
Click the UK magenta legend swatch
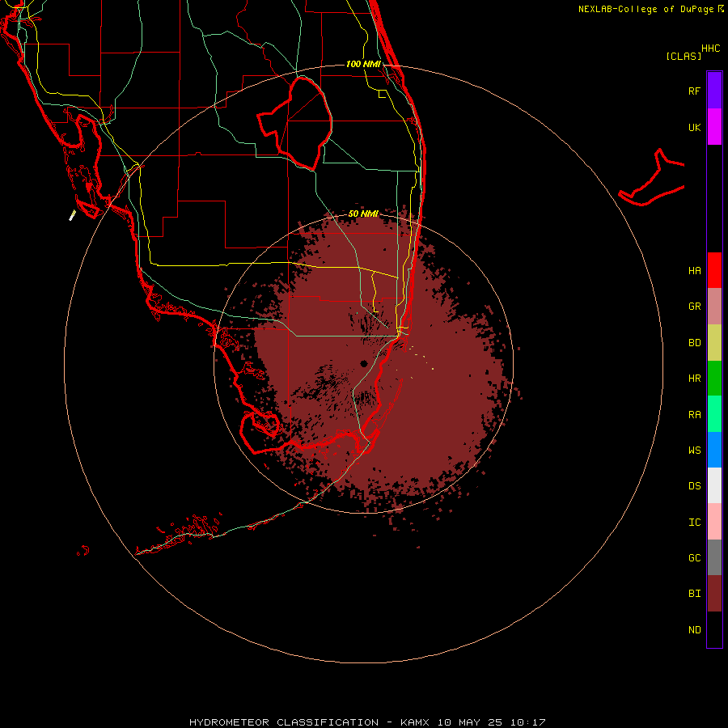click(714, 127)
